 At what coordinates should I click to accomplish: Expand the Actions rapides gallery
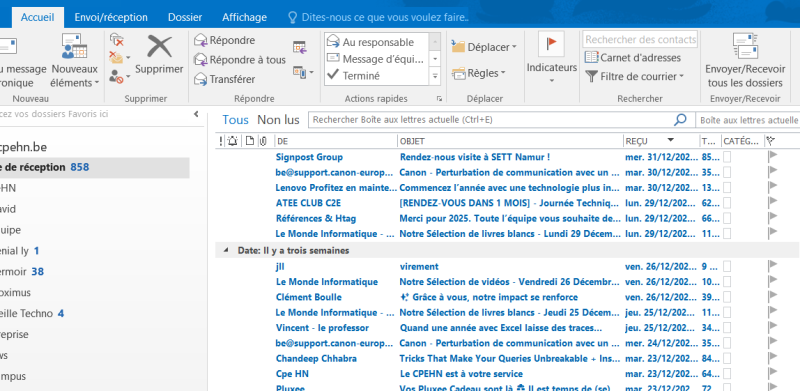[435, 77]
